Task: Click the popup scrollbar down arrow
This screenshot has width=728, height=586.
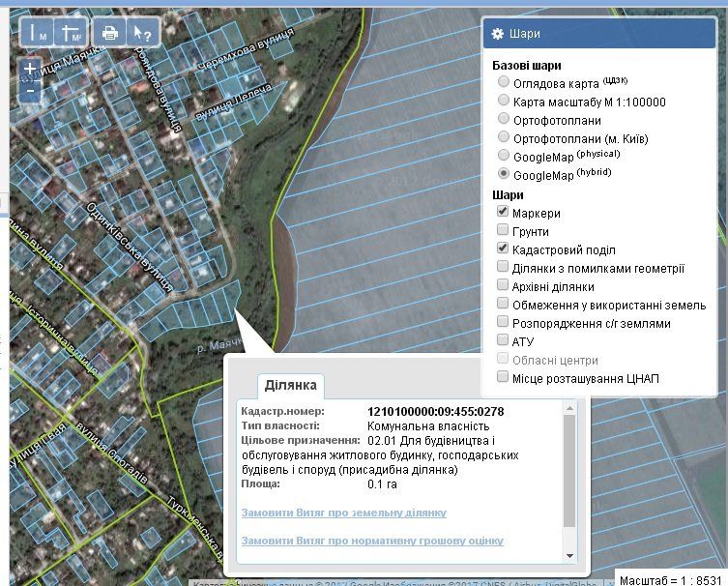Action: [569, 554]
